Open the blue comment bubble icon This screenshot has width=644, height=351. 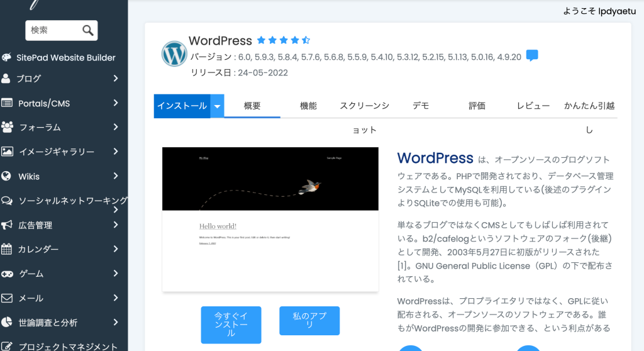coord(532,55)
